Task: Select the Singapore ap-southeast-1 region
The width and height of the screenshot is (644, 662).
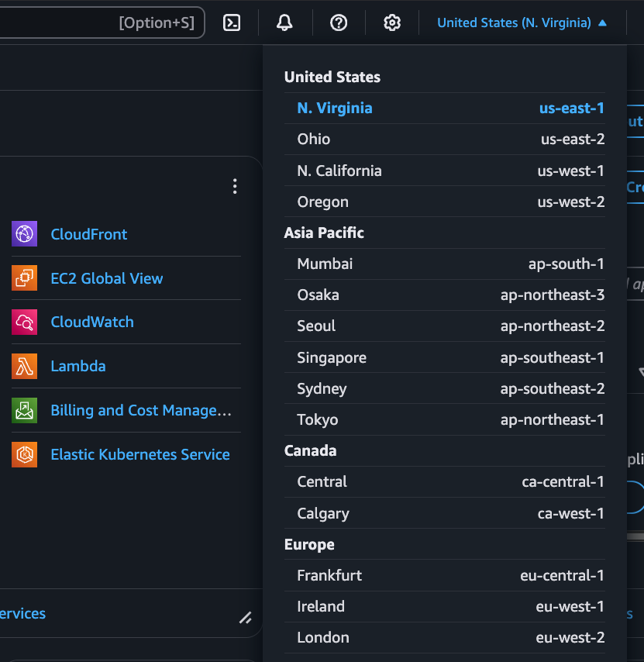Action: (x=445, y=357)
